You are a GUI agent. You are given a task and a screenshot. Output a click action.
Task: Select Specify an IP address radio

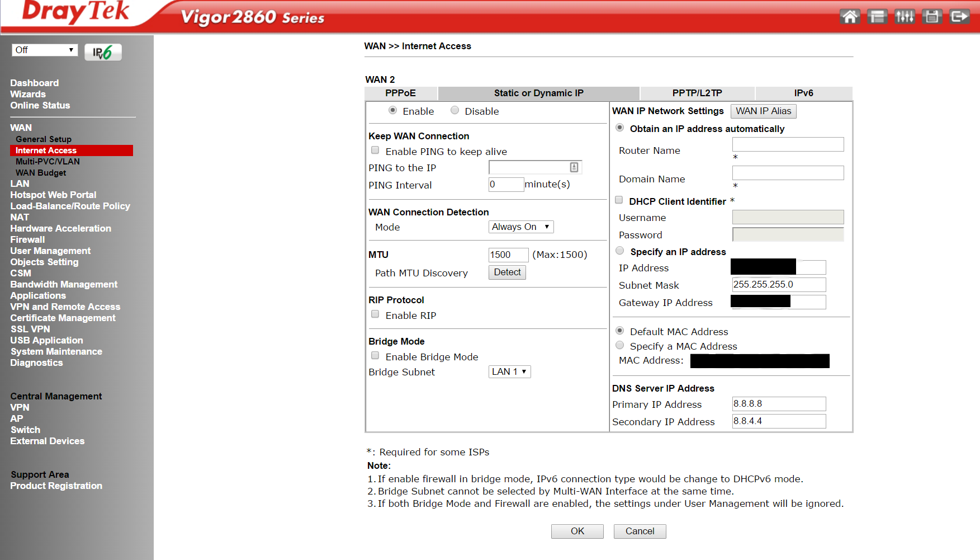tap(619, 251)
